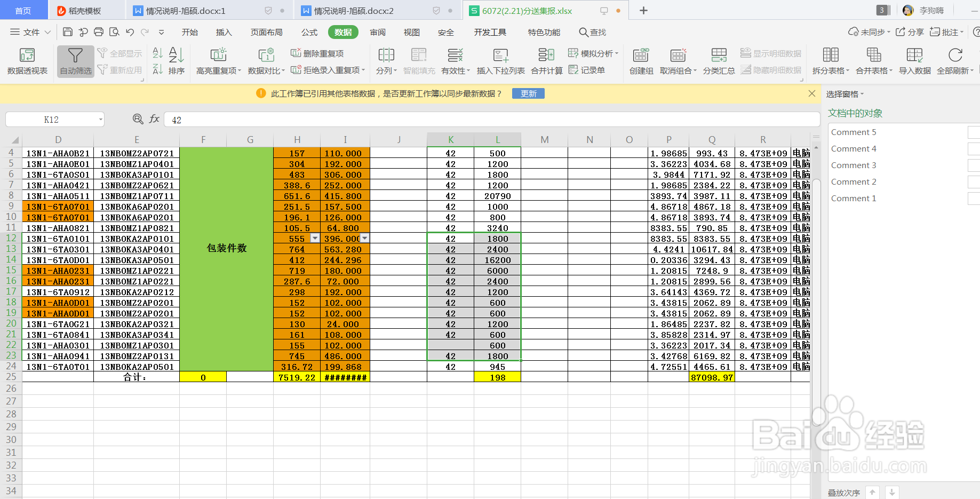Open Text to Columns (分列) tool

tap(386, 61)
